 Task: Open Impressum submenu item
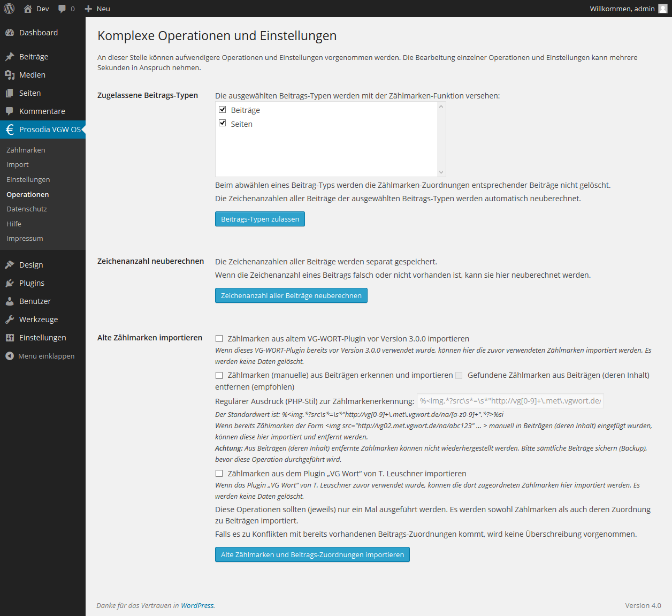coord(25,239)
